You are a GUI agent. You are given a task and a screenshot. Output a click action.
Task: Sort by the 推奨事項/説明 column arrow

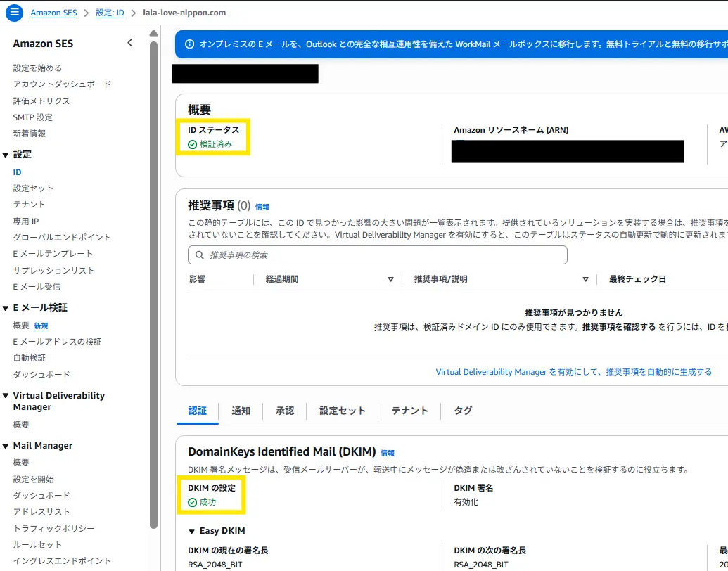[585, 279]
